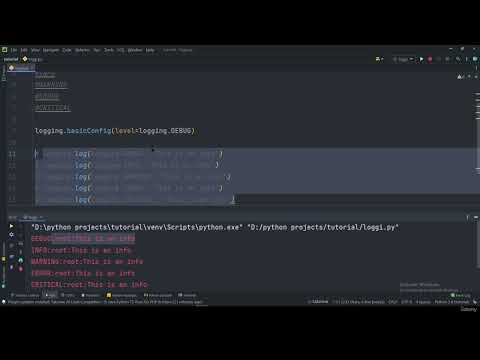Click the status bar notification message

pyautogui.click(x=105, y=302)
